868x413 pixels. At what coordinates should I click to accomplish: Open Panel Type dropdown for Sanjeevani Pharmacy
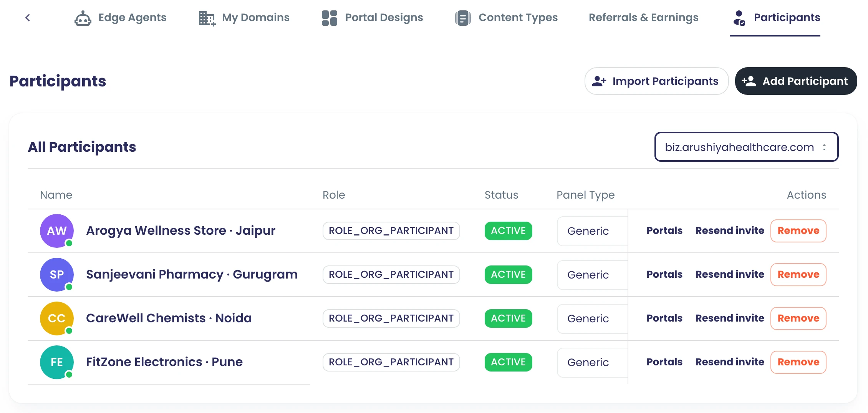tap(592, 275)
